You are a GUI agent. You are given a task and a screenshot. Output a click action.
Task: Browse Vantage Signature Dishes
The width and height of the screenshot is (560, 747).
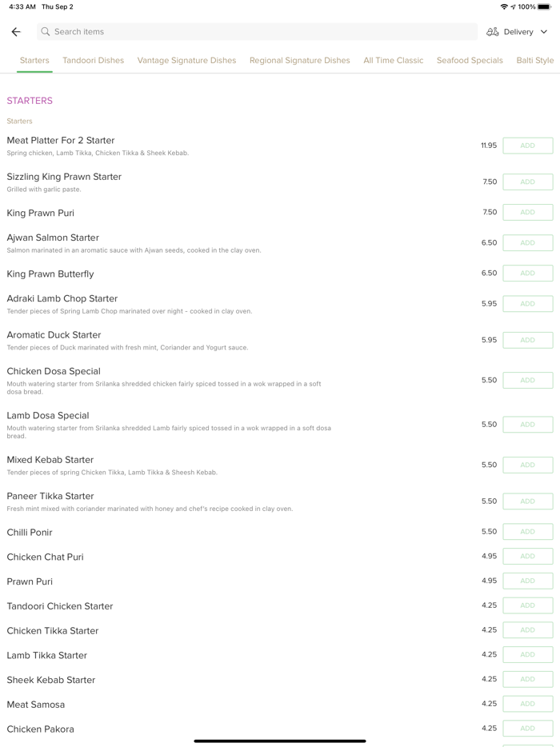(x=186, y=60)
